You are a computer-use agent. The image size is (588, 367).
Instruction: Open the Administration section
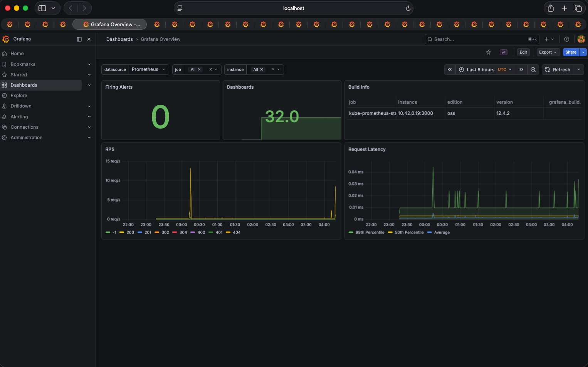[x=27, y=138]
